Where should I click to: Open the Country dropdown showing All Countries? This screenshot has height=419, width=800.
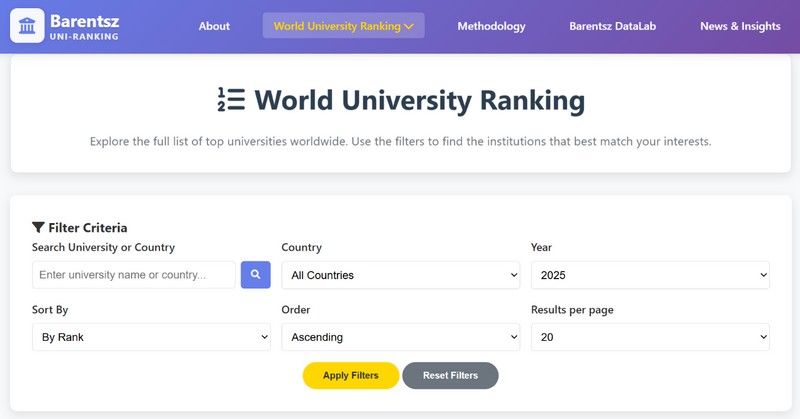(x=401, y=275)
